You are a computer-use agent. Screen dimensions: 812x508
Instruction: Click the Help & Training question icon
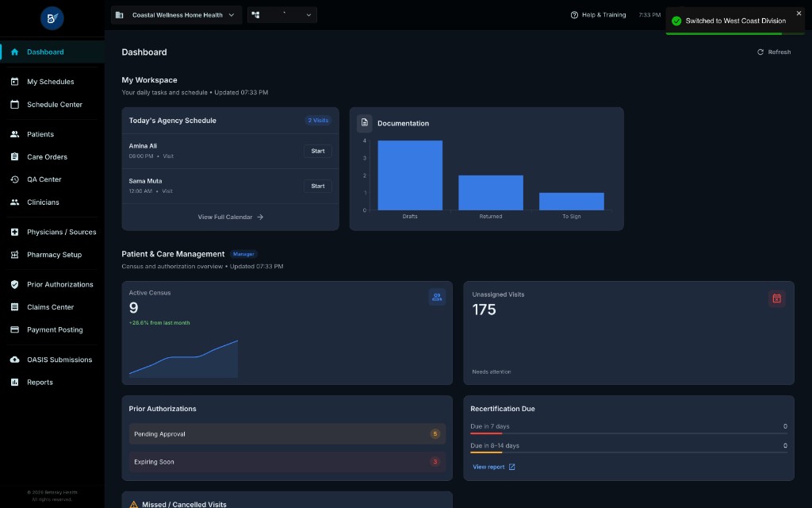click(x=574, y=15)
